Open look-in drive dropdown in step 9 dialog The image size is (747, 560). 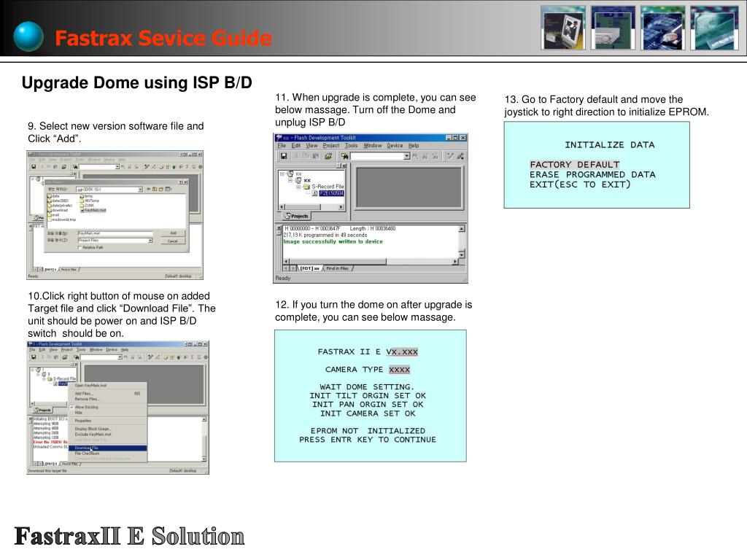pos(140,189)
